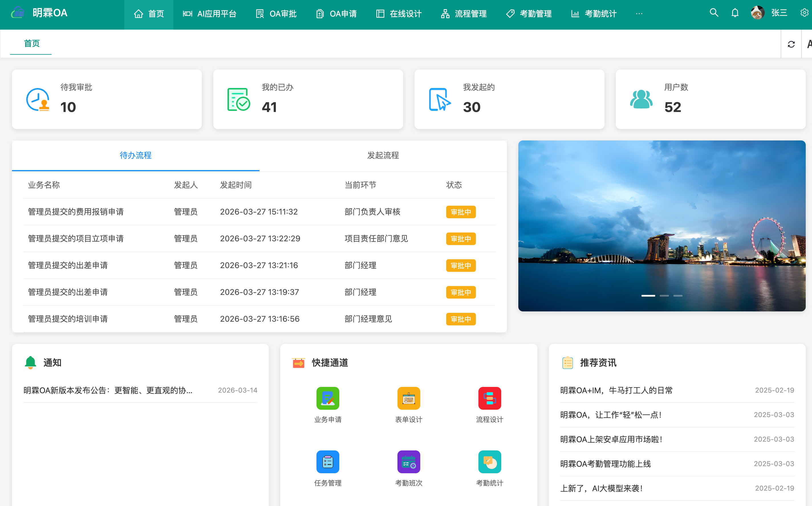Open the 业务申请 shortcut icon

coord(328,398)
